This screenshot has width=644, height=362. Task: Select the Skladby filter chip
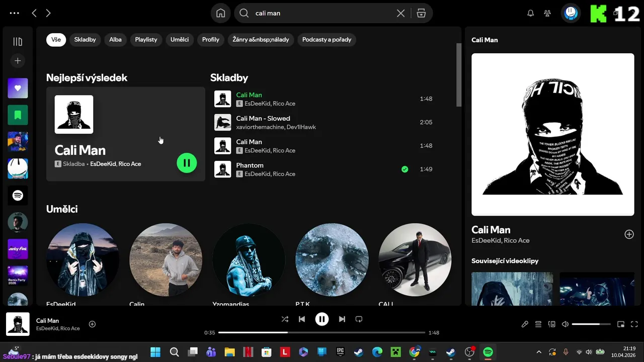pyautogui.click(x=85, y=40)
